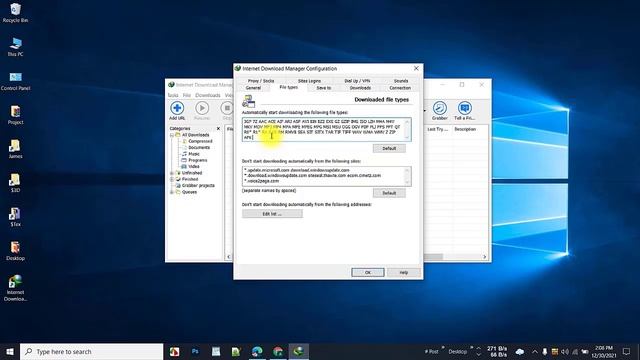Collapse the All Downloads tree node
The height and width of the screenshot is (360, 640).
(x=172, y=135)
